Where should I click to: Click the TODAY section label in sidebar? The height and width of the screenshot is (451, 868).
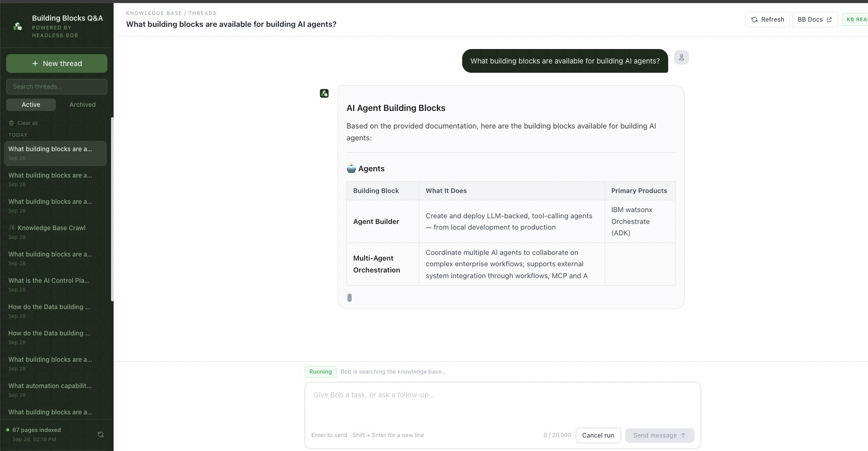[x=18, y=135]
